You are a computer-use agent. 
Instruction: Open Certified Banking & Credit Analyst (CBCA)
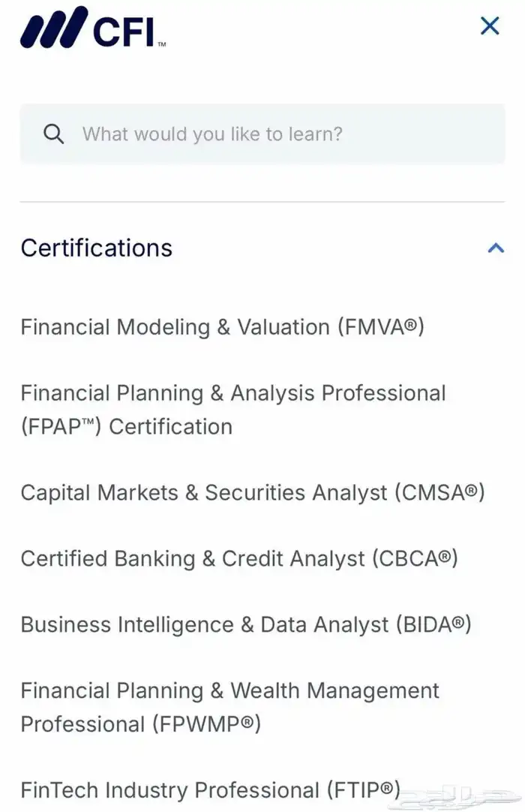239,558
